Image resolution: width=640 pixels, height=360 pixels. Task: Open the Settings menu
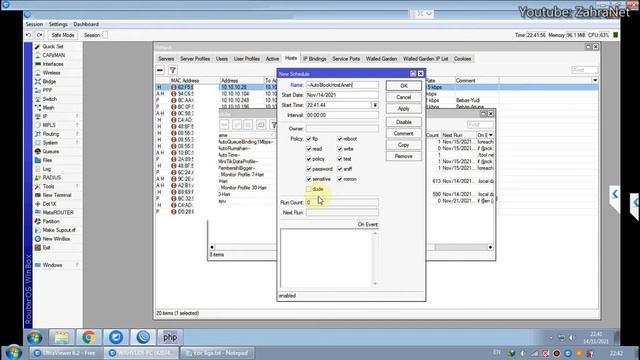[x=58, y=24]
